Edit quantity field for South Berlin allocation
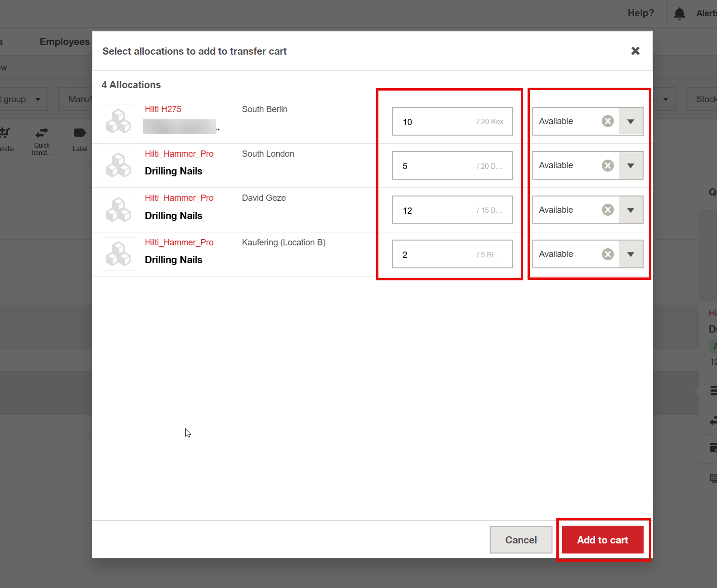Viewport: 717px width, 588px height. 452,121
